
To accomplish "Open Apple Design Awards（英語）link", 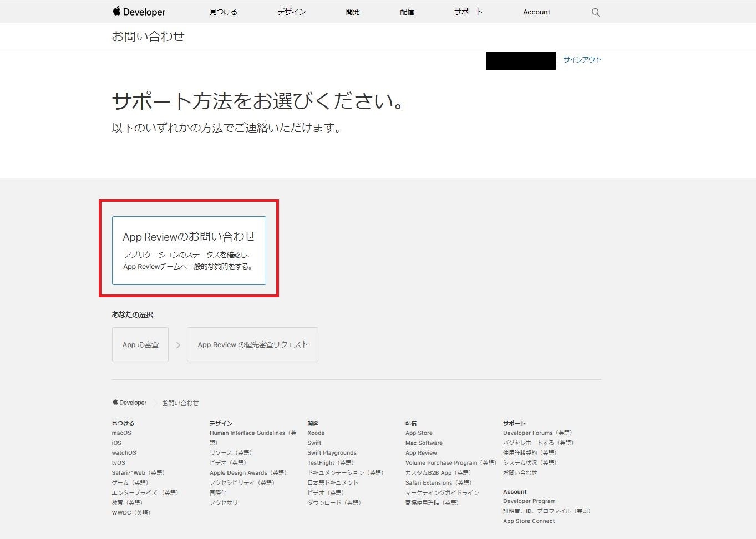I will point(248,473).
